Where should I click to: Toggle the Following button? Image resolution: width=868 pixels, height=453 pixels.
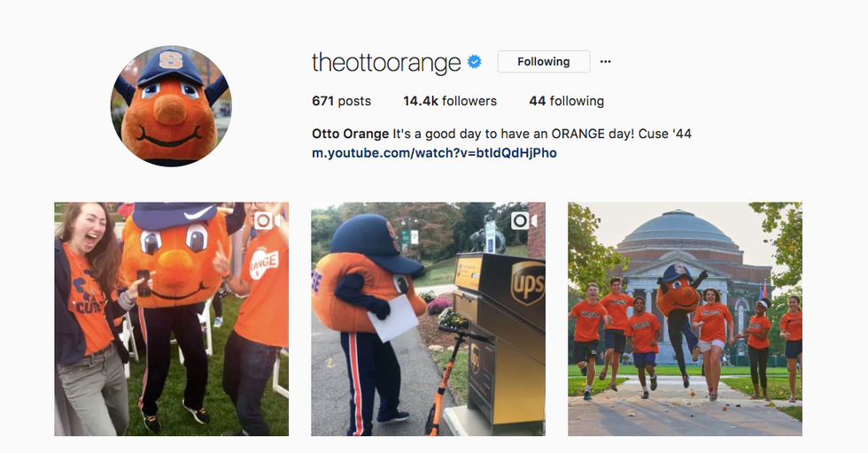[x=544, y=61]
